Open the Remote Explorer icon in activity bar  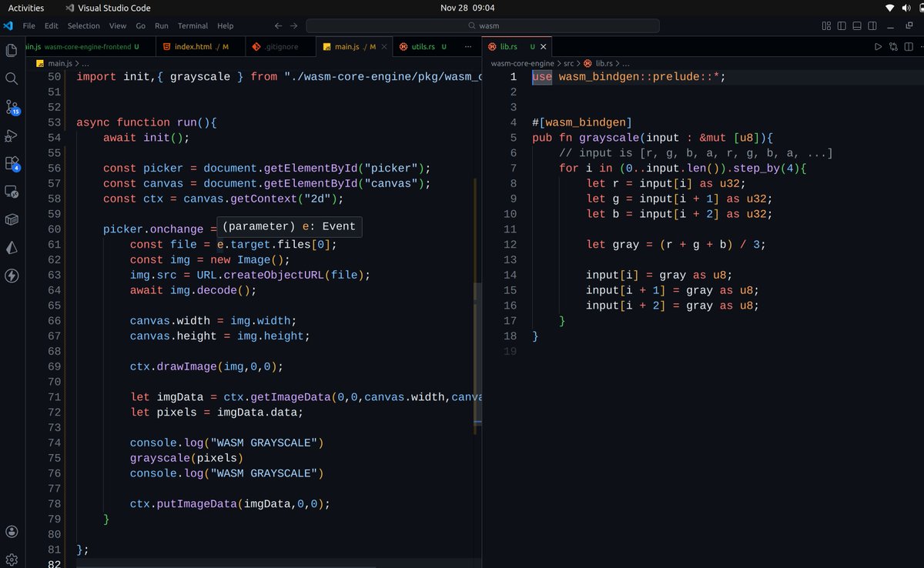(x=12, y=192)
